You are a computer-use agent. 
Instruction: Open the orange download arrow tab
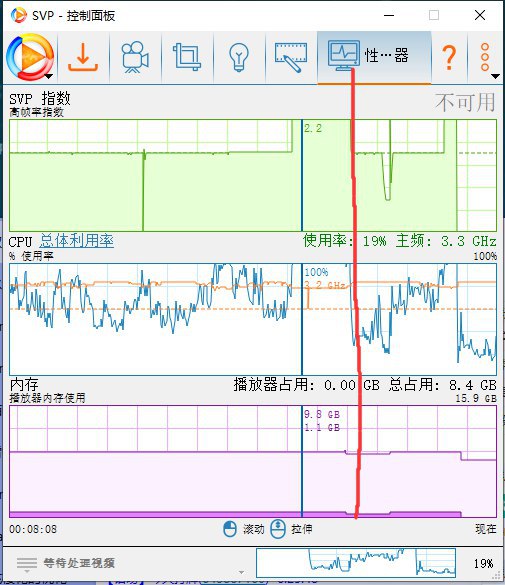(x=83, y=57)
